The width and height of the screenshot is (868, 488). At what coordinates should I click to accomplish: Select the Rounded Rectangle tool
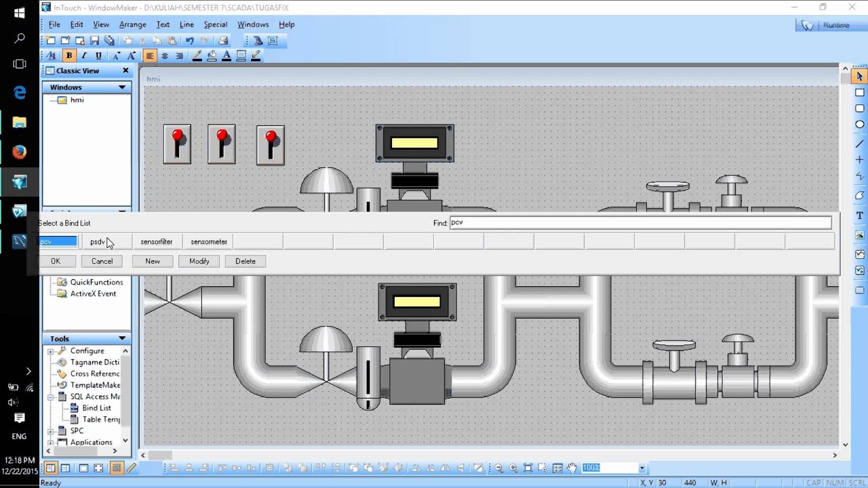coord(860,108)
